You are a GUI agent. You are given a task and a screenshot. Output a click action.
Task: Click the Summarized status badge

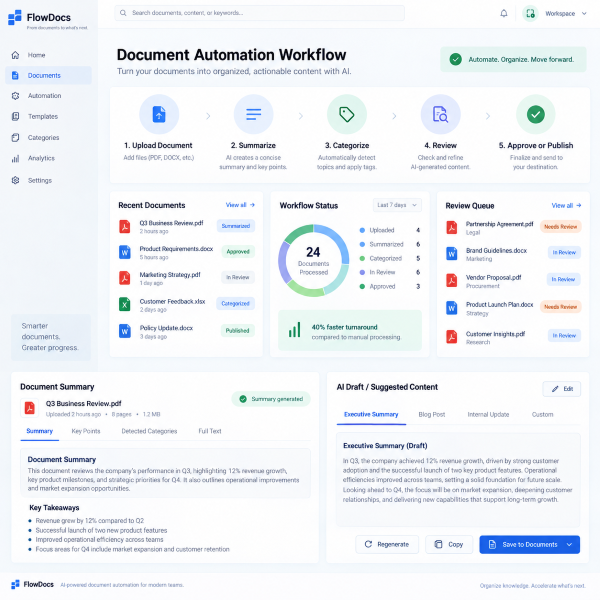tap(236, 226)
